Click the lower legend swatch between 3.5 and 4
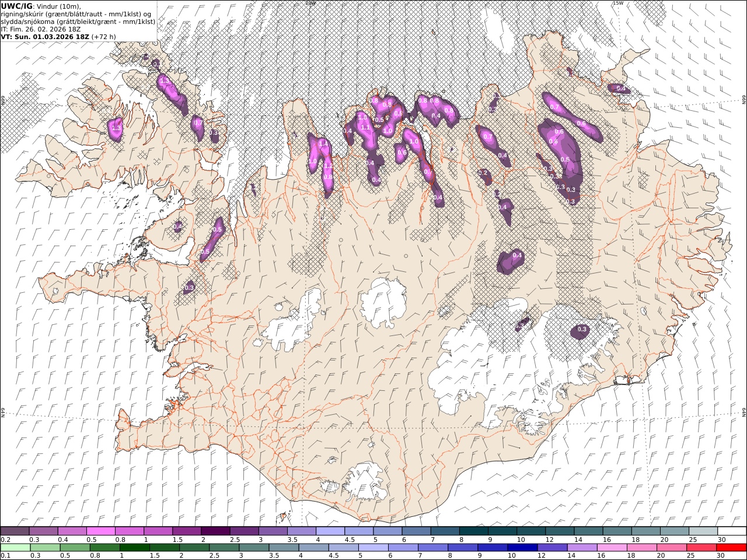This screenshot has width=747, height=560. [x=283, y=547]
